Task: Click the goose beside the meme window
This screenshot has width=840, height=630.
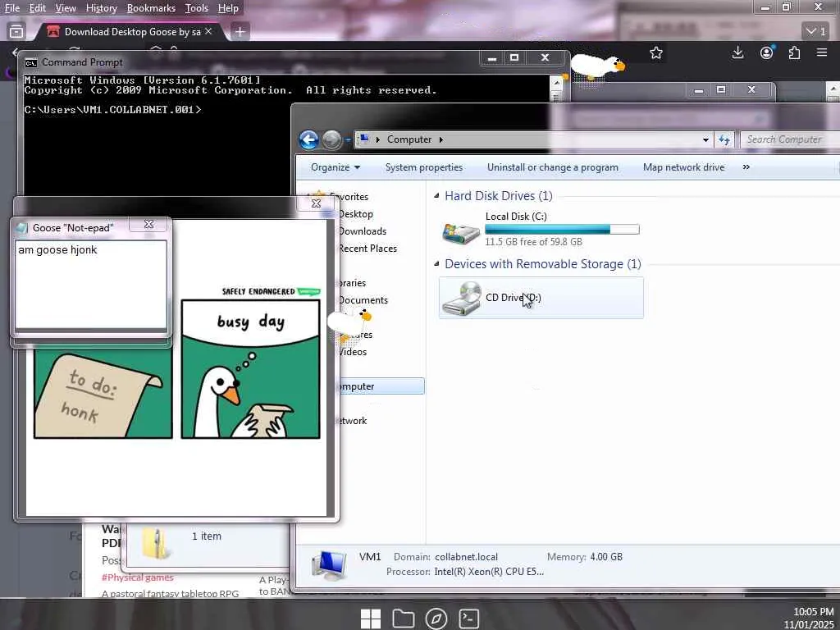Action: 349,323
